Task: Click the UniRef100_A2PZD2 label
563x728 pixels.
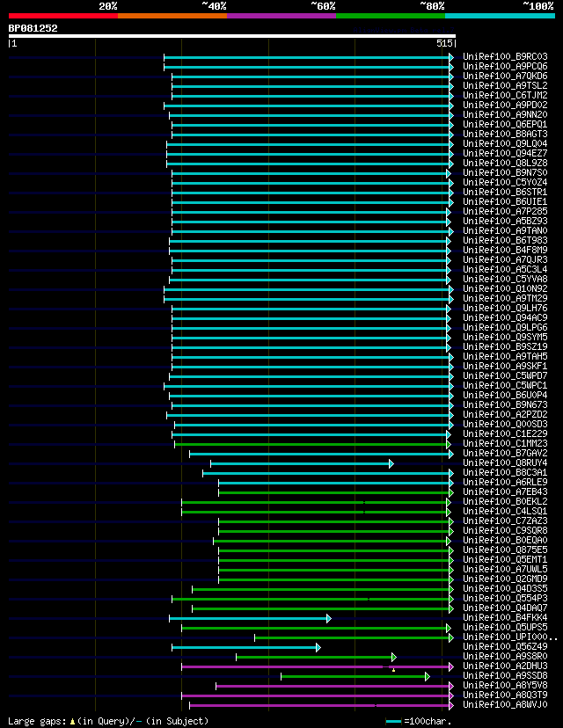Action: pyautogui.click(x=505, y=415)
